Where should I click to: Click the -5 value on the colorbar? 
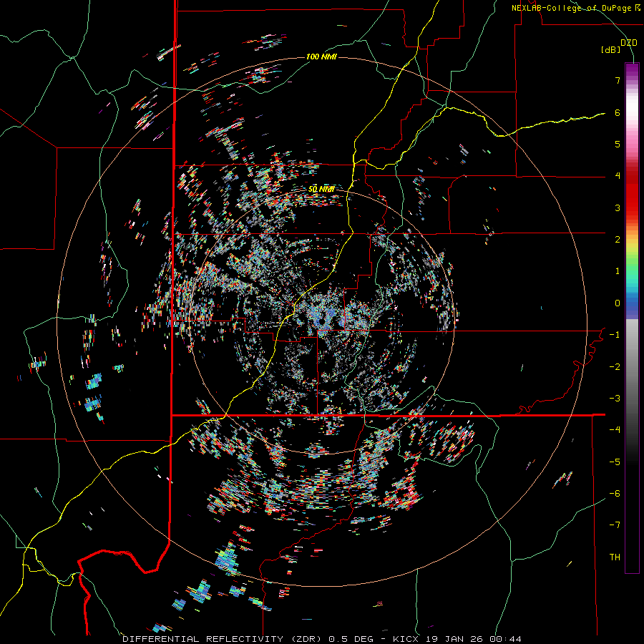pos(615,462)
